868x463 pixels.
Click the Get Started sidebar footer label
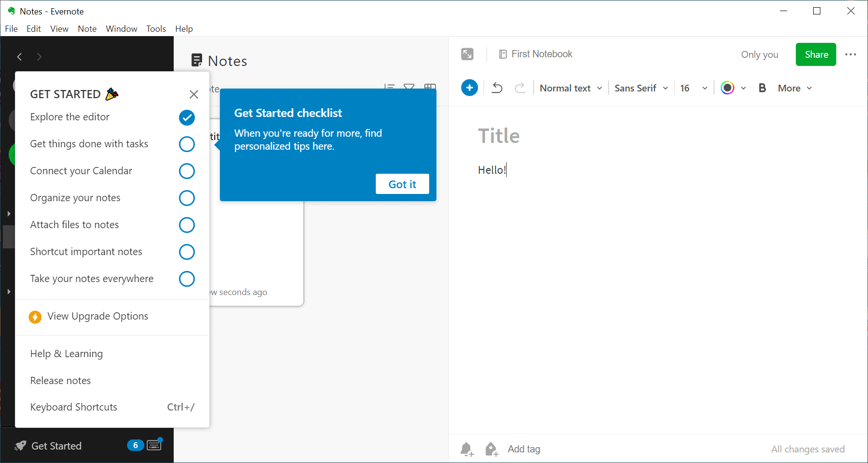pyautogui.click(x=56, y=446)
